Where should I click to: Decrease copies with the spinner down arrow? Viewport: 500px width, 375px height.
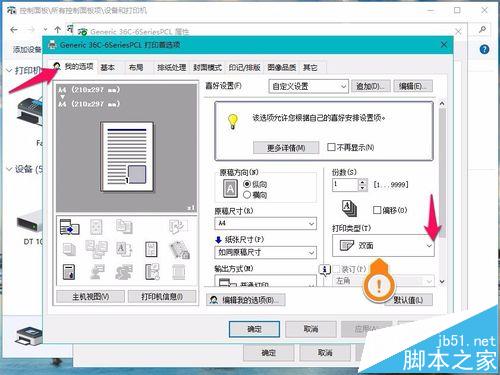coord(363,188)
